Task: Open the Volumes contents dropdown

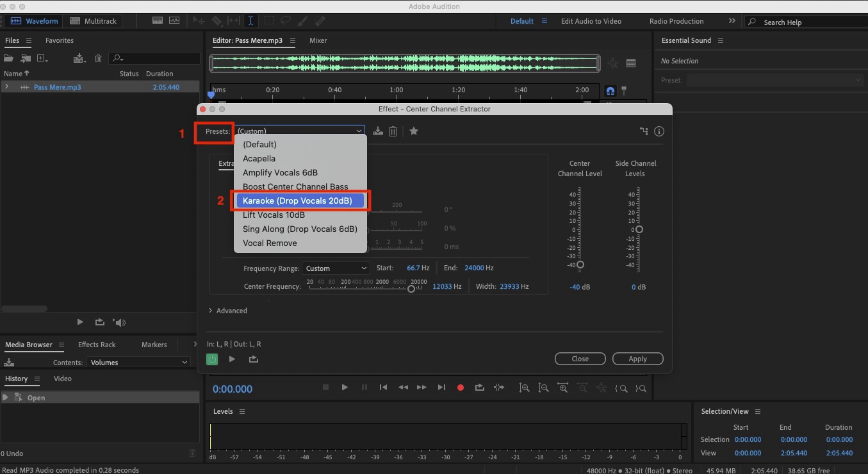Action: point(139,363)
